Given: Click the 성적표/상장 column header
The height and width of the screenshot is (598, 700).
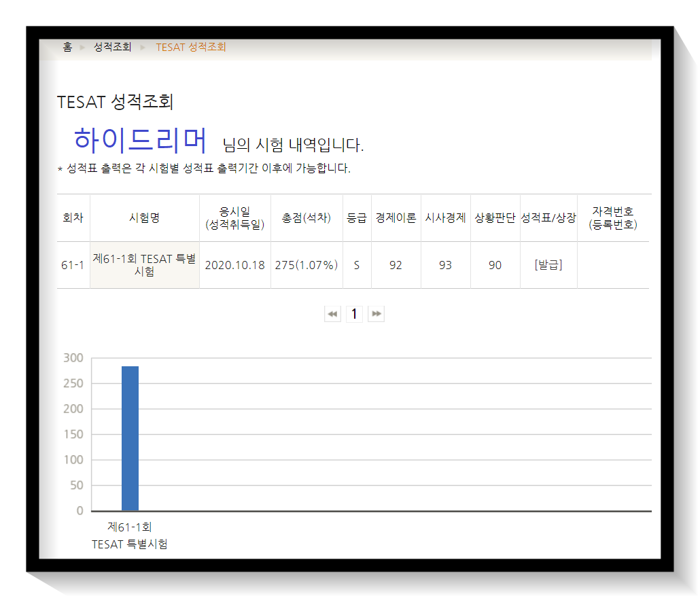Looking at the screenshot, I should (x=548, y=217).
